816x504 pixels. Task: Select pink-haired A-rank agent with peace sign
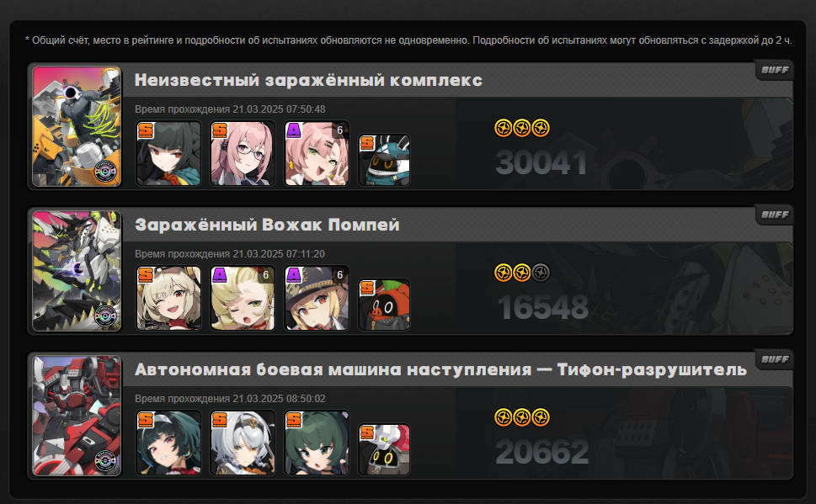(x=317, y=153)
